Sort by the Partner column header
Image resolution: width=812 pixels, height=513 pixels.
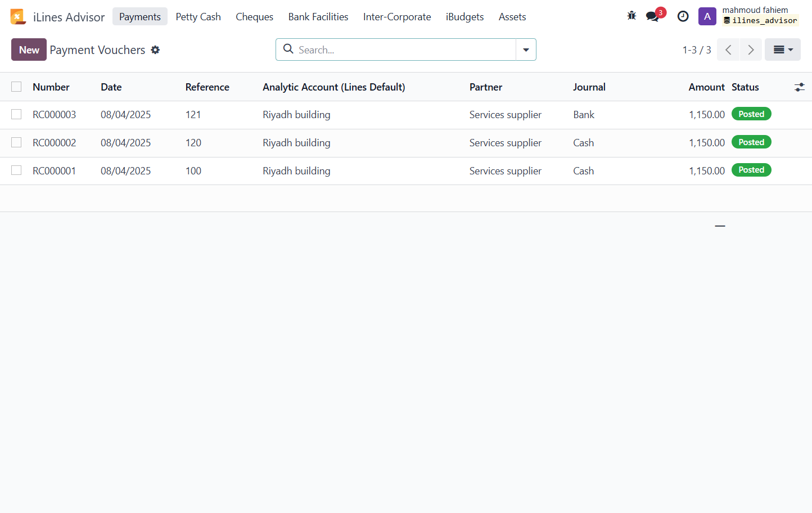click(486, 87)
